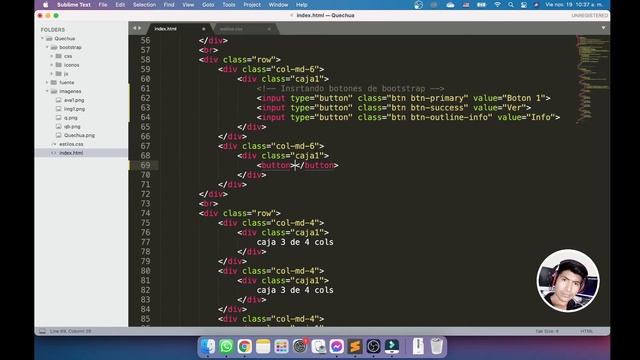Open Finder in the dock
Viewport: 640px width, 360px height.
pyautogui.click(x=208, y=347)
